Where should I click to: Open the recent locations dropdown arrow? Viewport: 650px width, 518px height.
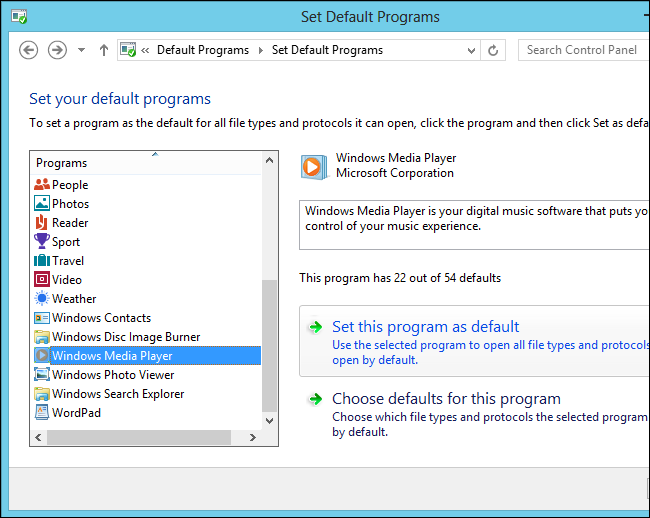[x=81, y=50]
